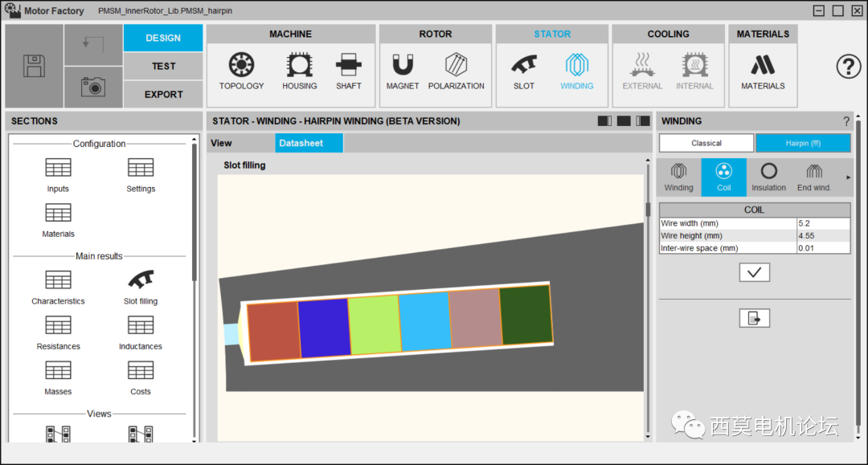The image size is (868, 465).
Task: Validate coil values with checkmark button
Action: pos(754,272)
